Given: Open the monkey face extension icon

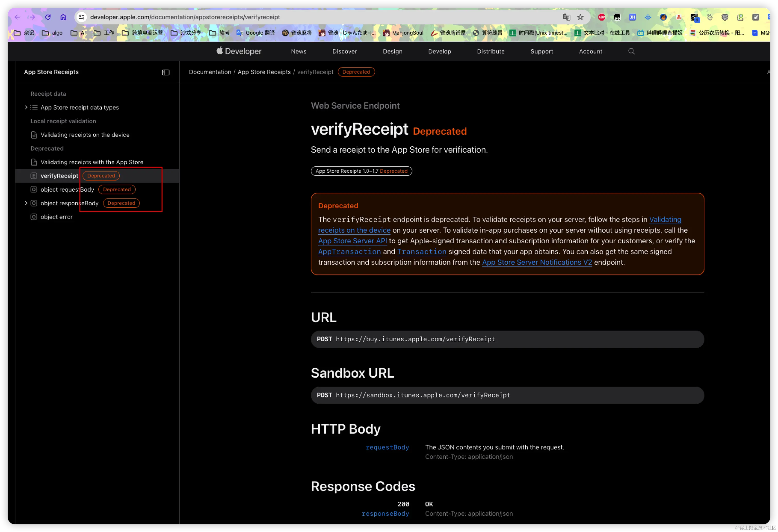Looking at the screenshot, I should 725,17.
